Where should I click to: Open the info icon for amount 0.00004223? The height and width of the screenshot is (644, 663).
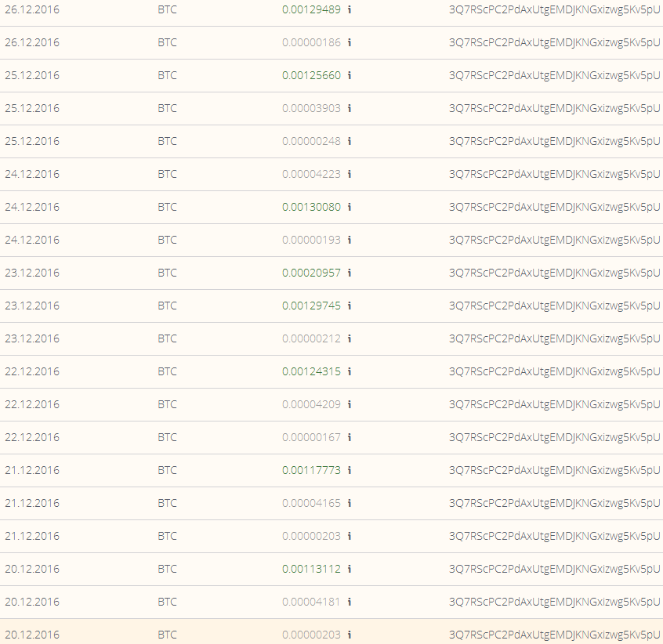point(350,174)
